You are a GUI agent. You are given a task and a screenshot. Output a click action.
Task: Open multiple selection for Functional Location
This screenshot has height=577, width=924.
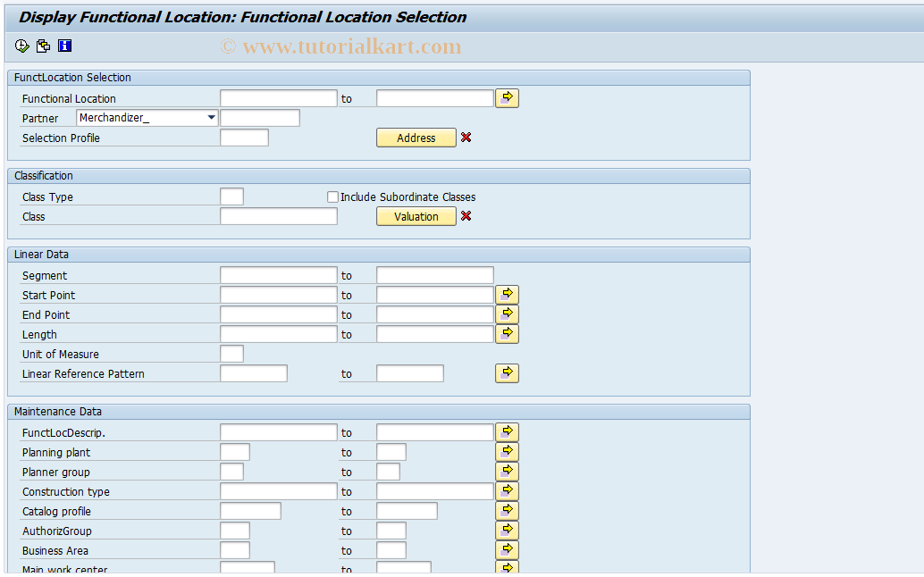(x=507, y=97)
